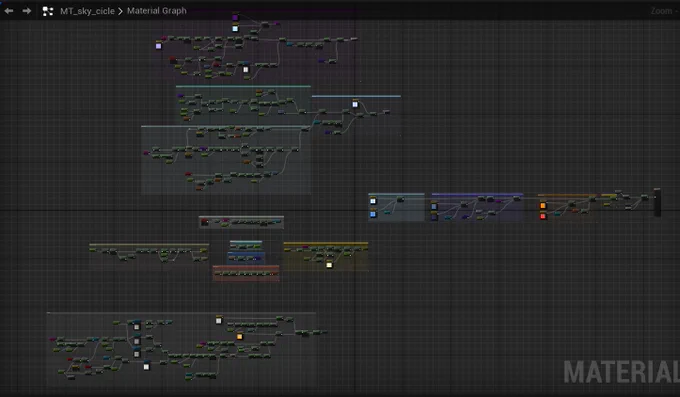680x397 pixels.
Task: Select the orange preview node in the bottom comment
Action: [x=240, y=336]
